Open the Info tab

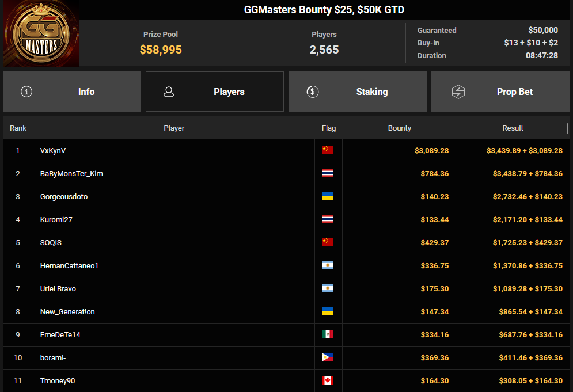tap(72, 92)
